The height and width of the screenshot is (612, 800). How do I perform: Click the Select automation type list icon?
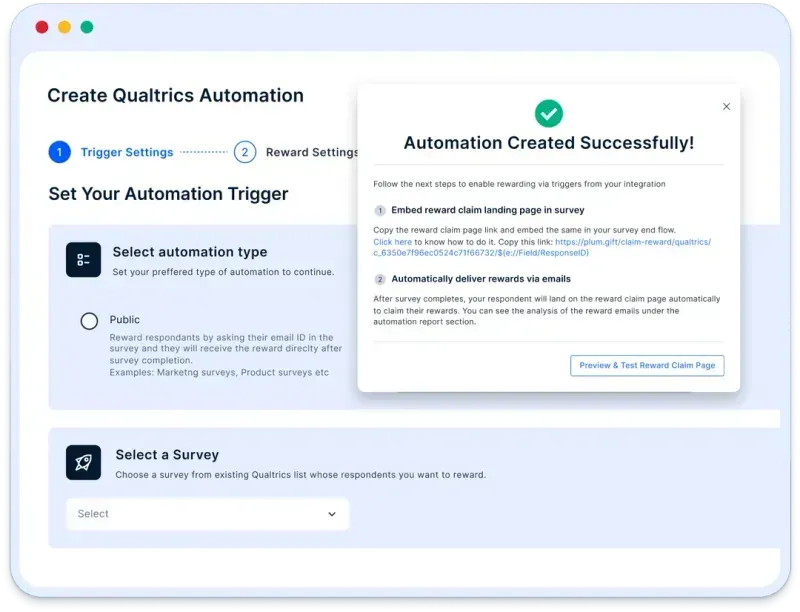(x=83, y=260)
